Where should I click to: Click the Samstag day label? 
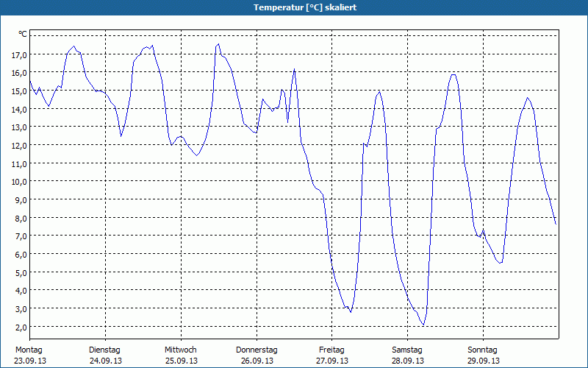tap(407, 350)
